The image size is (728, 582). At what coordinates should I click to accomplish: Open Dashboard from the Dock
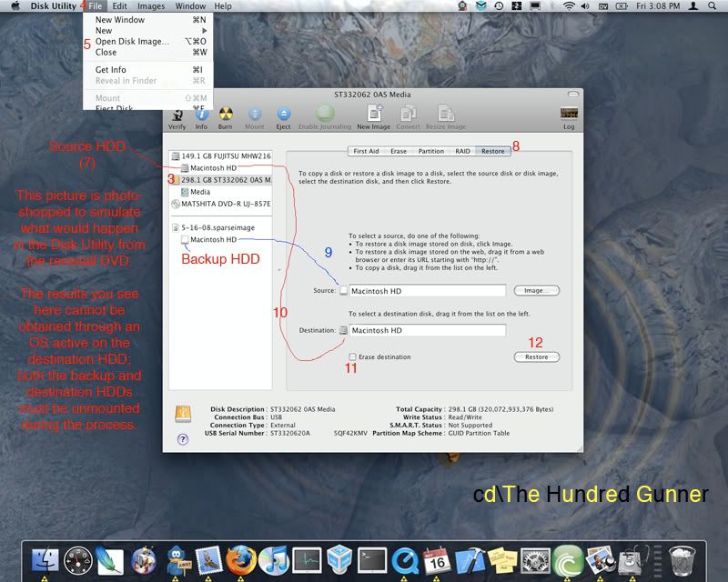pos(78,561)
